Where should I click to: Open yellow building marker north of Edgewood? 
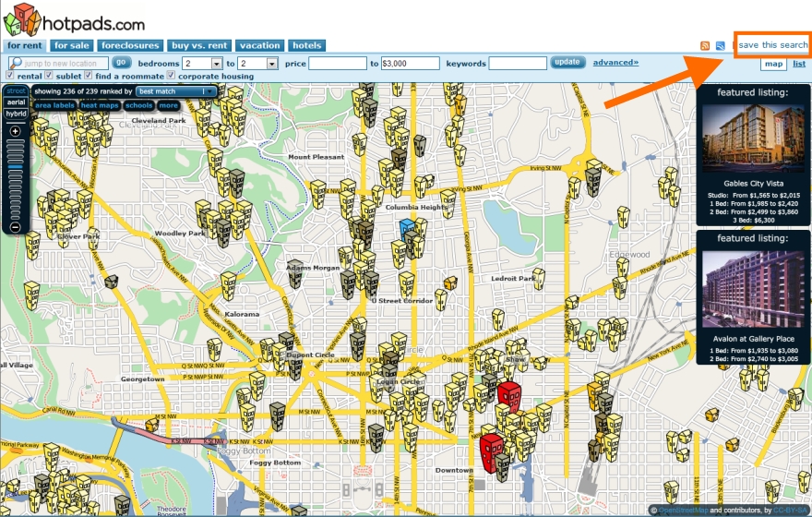coord(624,217)
